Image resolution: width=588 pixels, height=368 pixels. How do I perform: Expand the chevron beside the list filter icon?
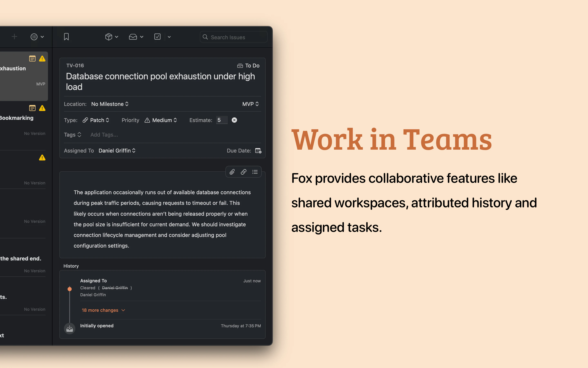(42, 37)
